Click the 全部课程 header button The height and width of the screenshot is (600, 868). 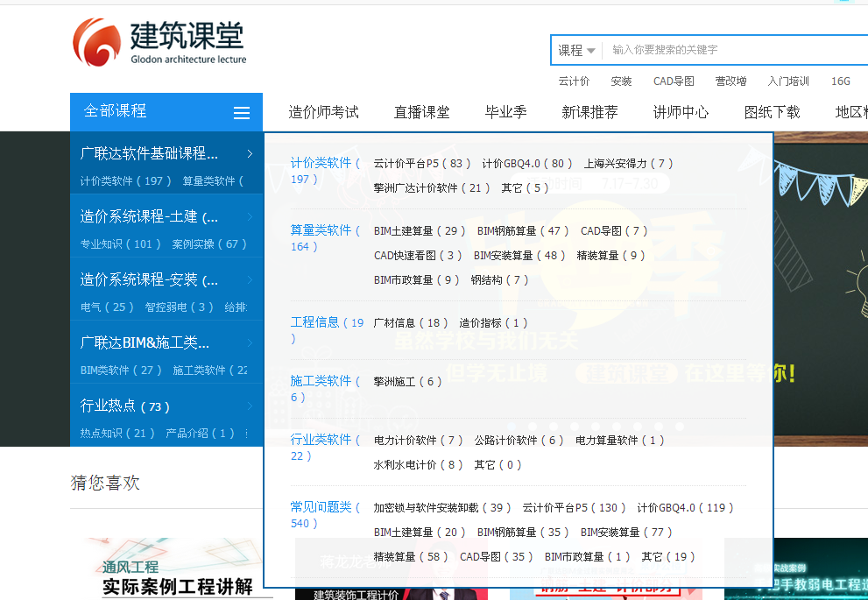pos(166,112)
